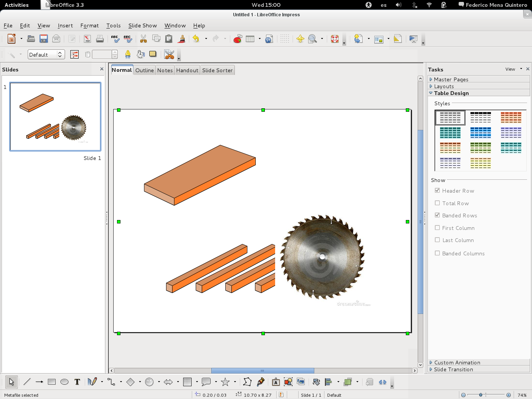Expand the Master Pages section
Viewport: 532px width, 399px height.
pyautogui.click(x=451, y=79)
